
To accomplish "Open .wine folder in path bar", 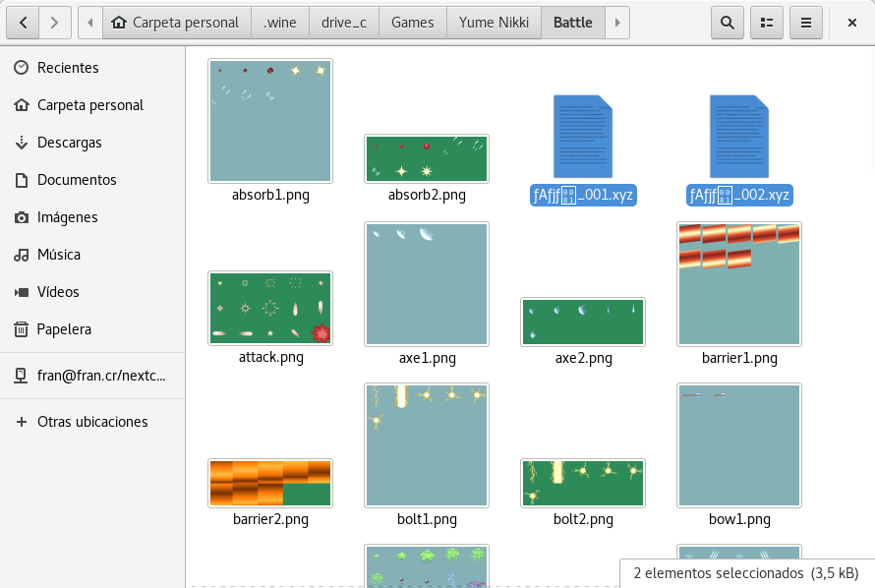I will click(280, 23).
